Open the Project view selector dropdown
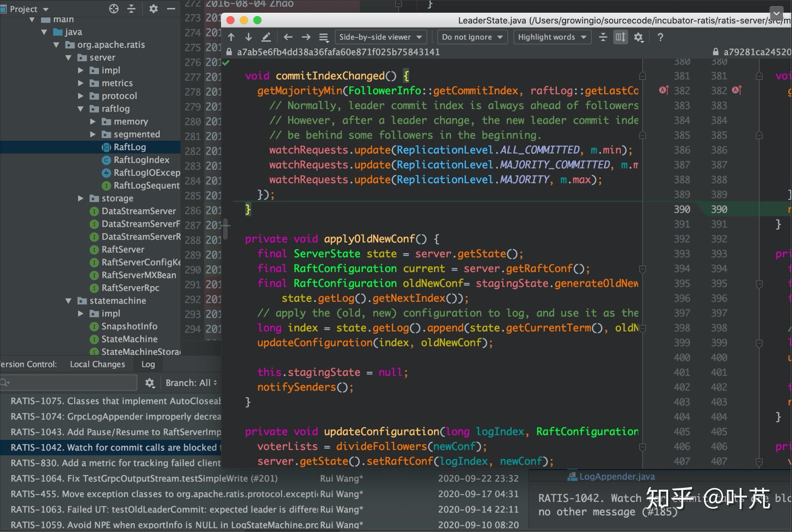The height and width of the screenshot is (532, 792). [29, 9]
